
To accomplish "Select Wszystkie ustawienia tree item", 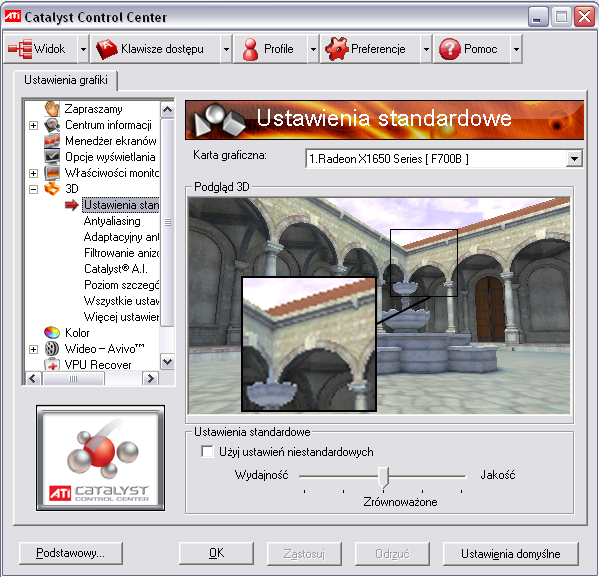I will [x=121, y=301].
